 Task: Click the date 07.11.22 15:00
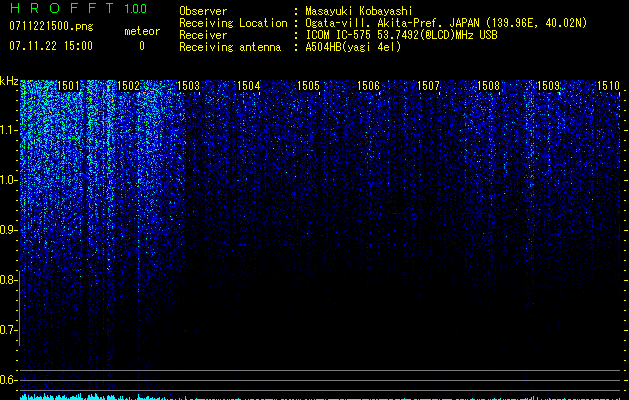click(51, 46)
